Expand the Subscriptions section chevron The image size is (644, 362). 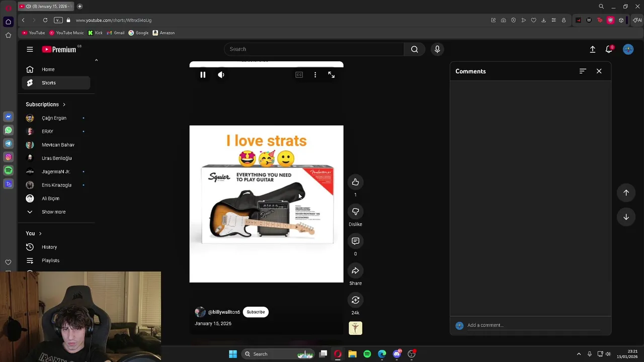click(64, 105)
